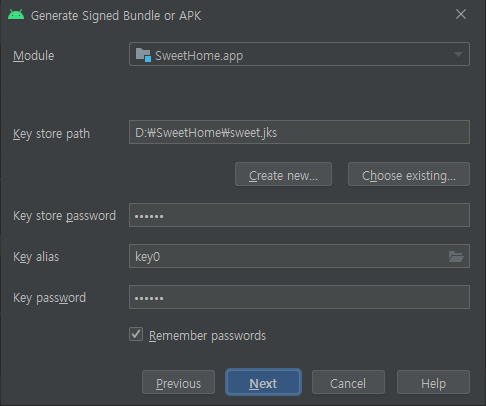Choose existing... keystore file button

[409, 174]
